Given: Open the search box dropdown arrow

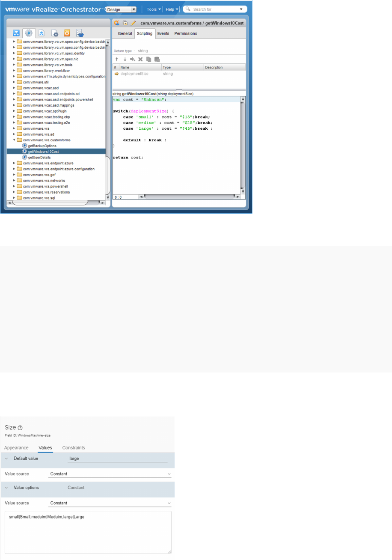Looking at the screenshot, I should tap(241, 9).
